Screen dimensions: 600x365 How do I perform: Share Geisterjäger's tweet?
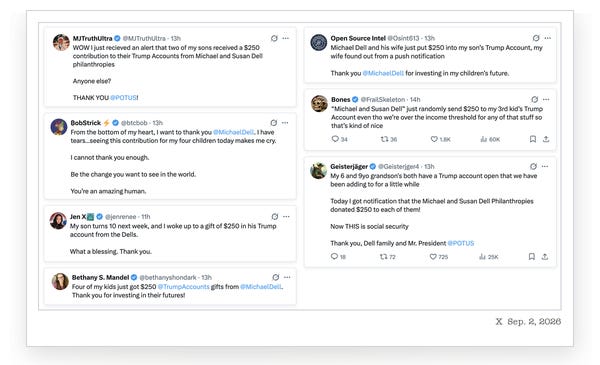click(x=545, y=256)
